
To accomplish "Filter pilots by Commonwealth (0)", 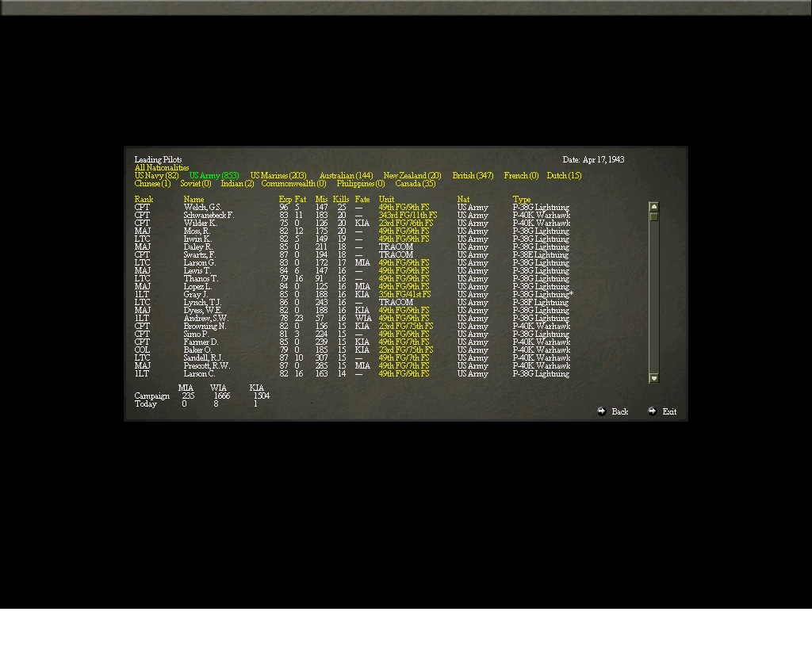I will 293,183.
